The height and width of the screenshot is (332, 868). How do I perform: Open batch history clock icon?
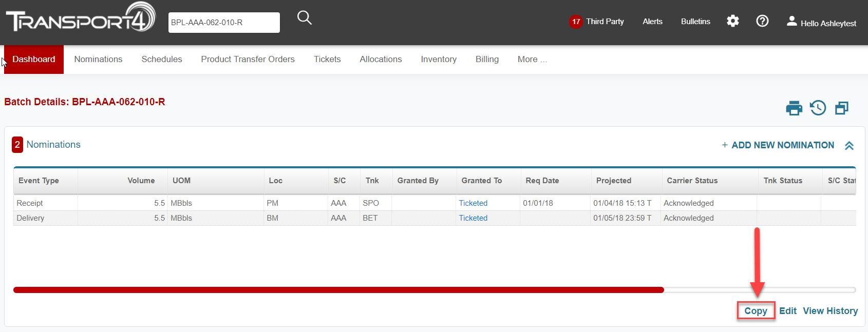[818, 108]
